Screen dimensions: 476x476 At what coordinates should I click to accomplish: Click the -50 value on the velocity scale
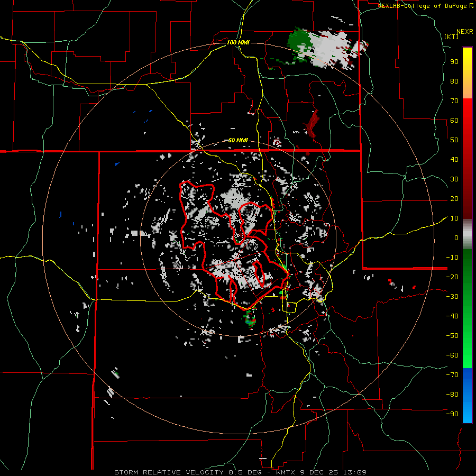(x=452, y=336)
